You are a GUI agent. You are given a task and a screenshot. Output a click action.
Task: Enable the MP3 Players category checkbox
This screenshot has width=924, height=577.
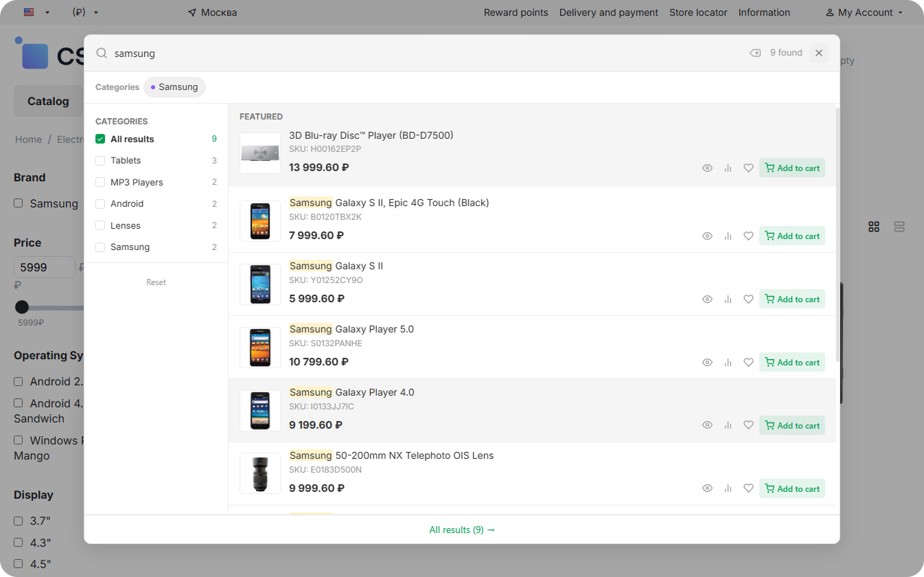coord(100,183)
